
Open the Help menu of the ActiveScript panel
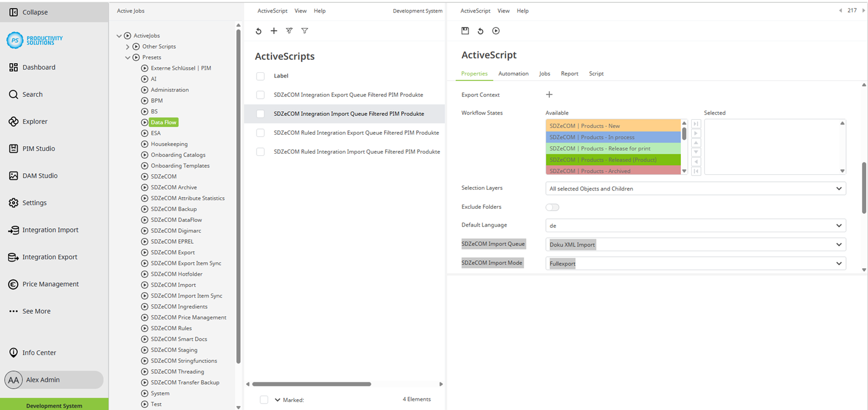tap(522, 10)
